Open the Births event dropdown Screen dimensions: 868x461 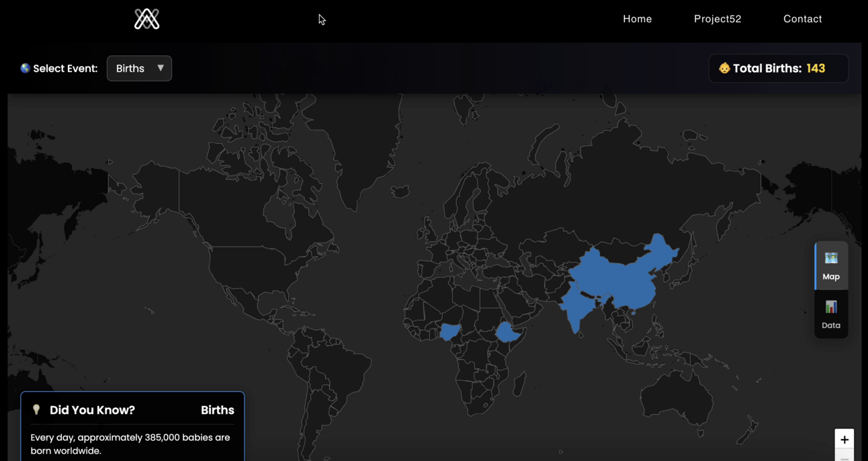pyautogui.click(x=139, y=68)
